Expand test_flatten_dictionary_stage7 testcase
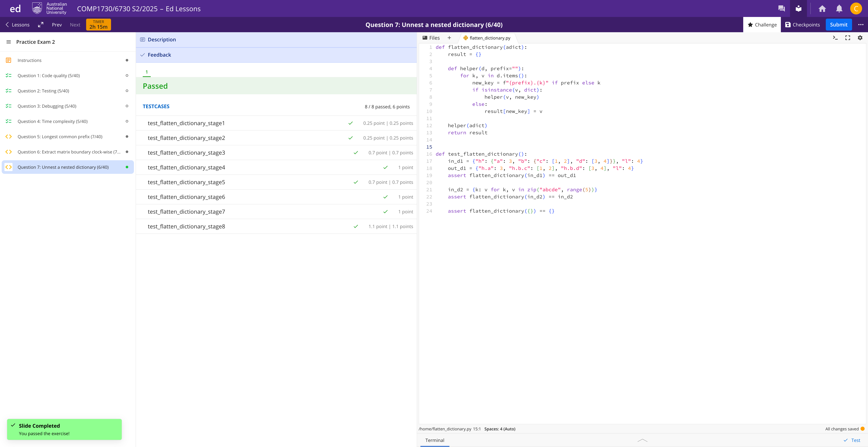 point(276,212)
